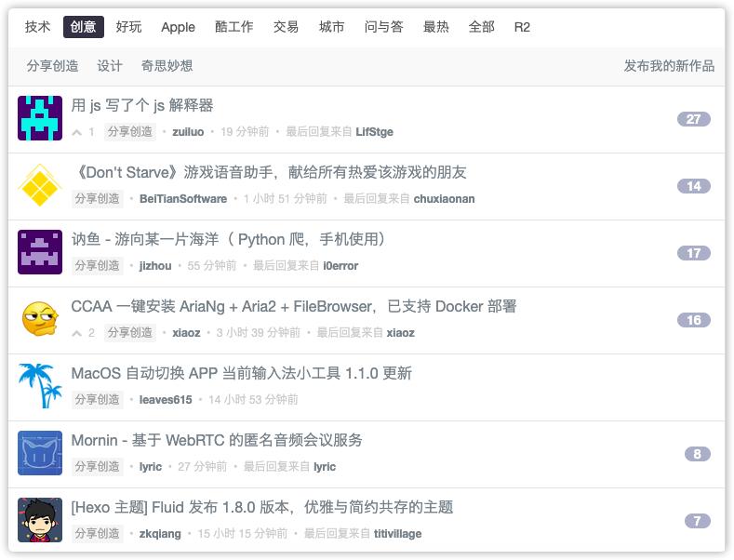Image resolution: width=734 pixels, height=560 pixels.
Task: Click 分享创造 tag on MacOS row
Action: (98, 399)
